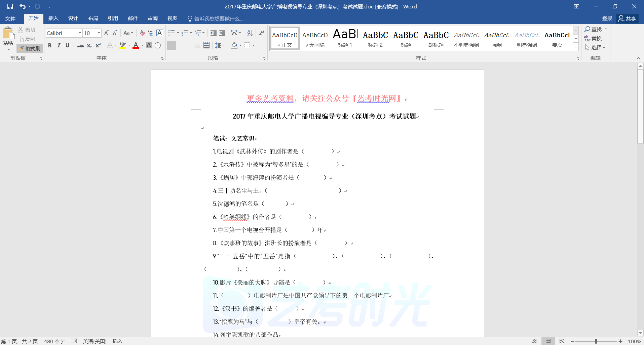Click the 共享 (Share) button

coord(627,18)
